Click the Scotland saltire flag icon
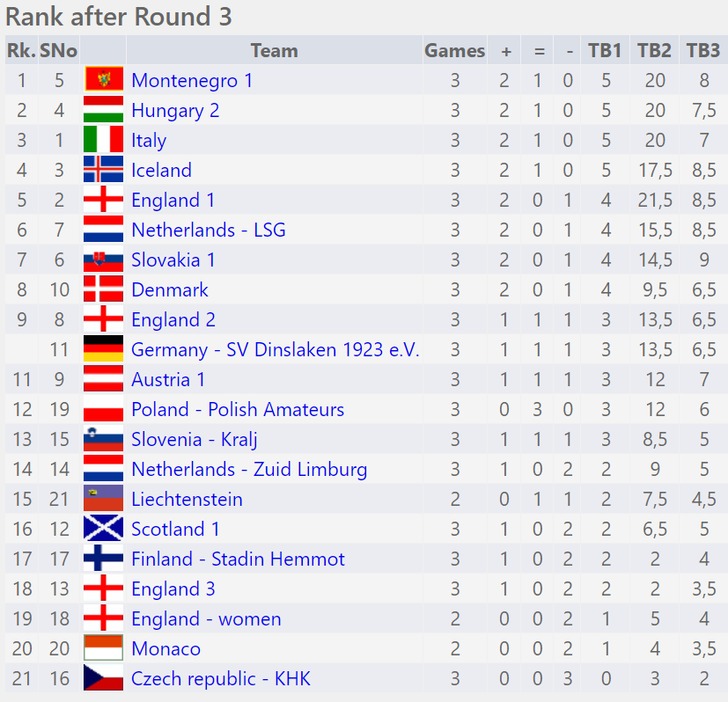The height and width of the screenshot is (702, 728). (x=103, y=530)
